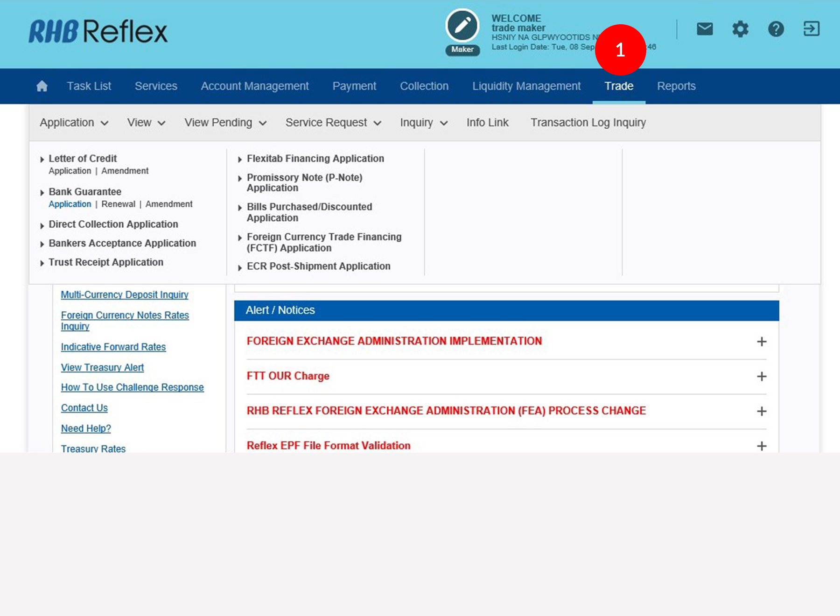Click the RHB Reflex logo
840x616 pixels.
[x=98, y=32]
